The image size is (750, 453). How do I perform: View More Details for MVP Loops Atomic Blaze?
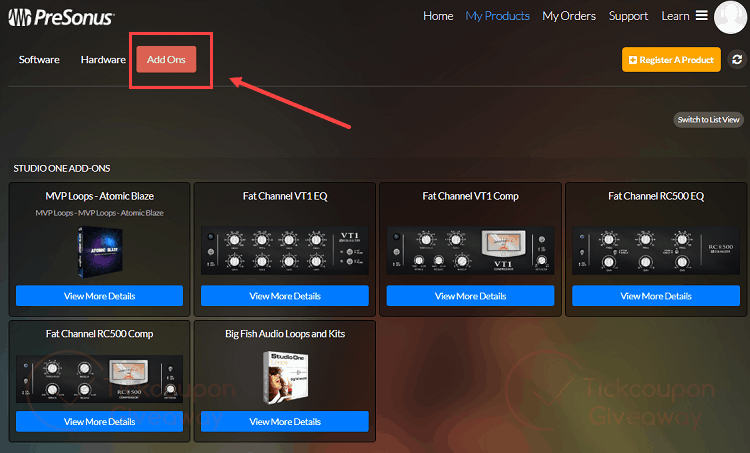[99, 296]
